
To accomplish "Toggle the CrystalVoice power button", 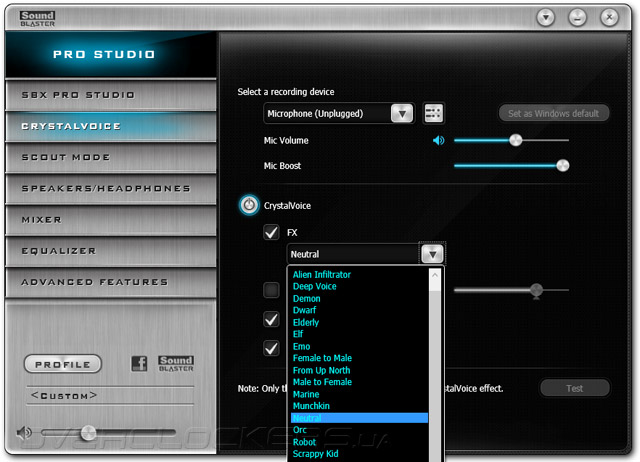I will point(249,205).
